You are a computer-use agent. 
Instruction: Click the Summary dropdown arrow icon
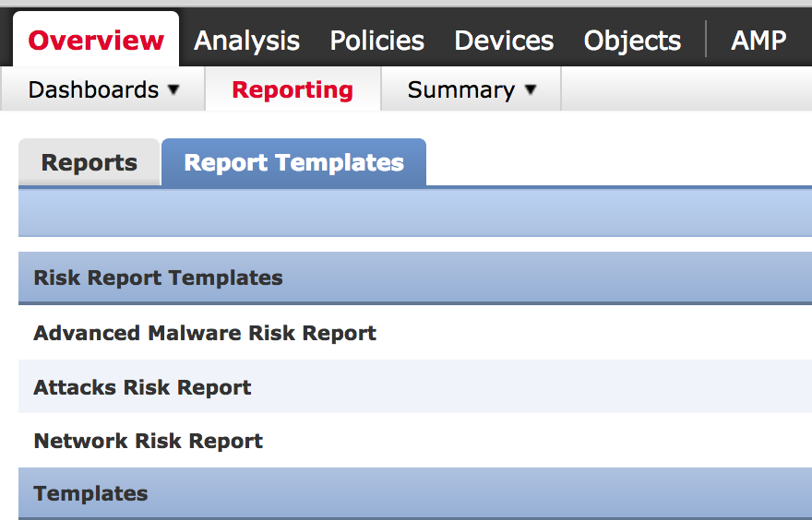[x=530, y=90]
